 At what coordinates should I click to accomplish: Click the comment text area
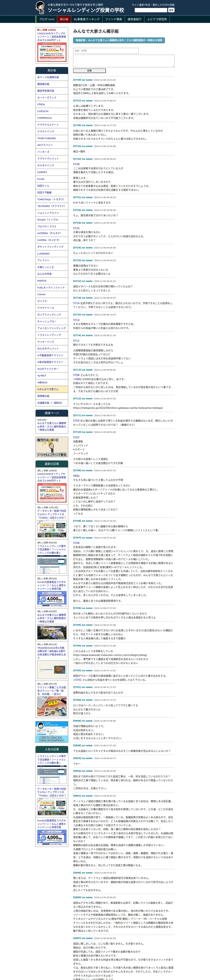pos(123,61)
